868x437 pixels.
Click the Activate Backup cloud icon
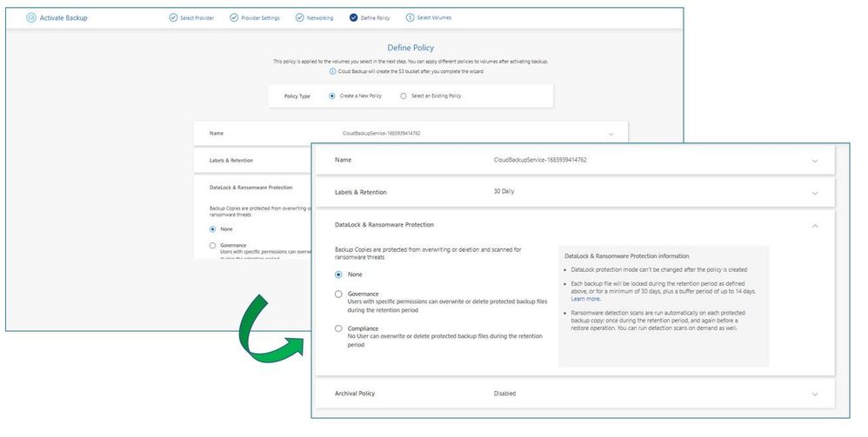click(x=31, y=17)
